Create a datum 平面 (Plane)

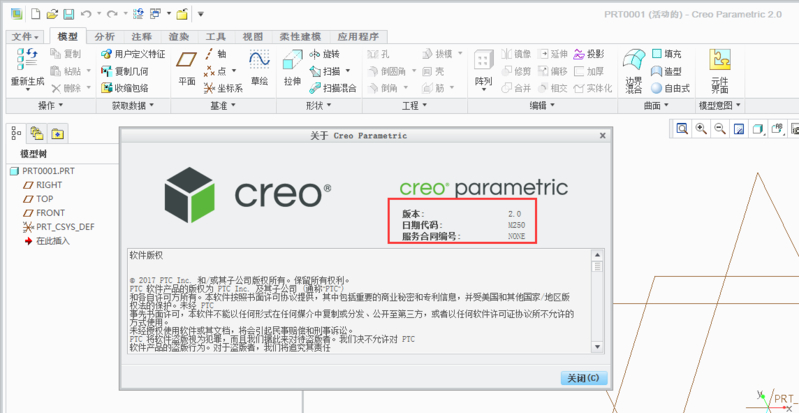click(x=187, y=67)
